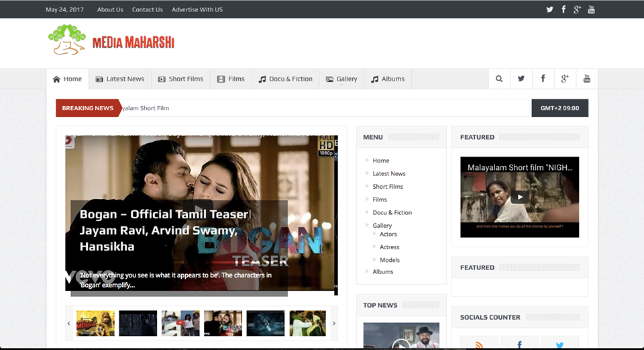This screenshot has height=350, width=644.
Task: Open the Contact Us link
Action: (148, 9)
